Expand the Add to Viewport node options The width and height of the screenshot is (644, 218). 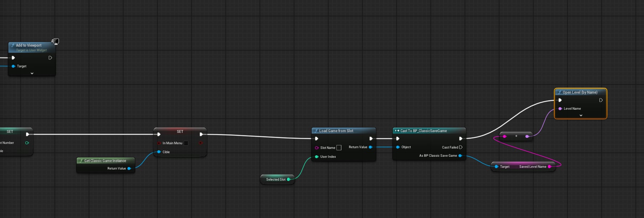coord(32,73)
